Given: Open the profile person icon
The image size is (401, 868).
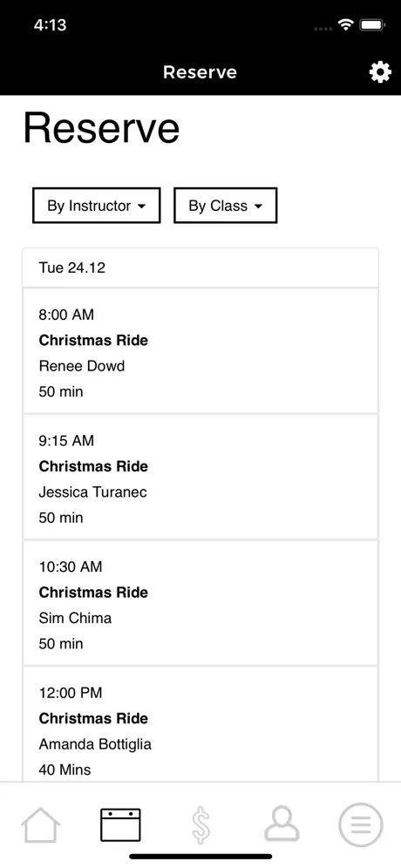Looking at the screenshot, I should click(282, 824).
